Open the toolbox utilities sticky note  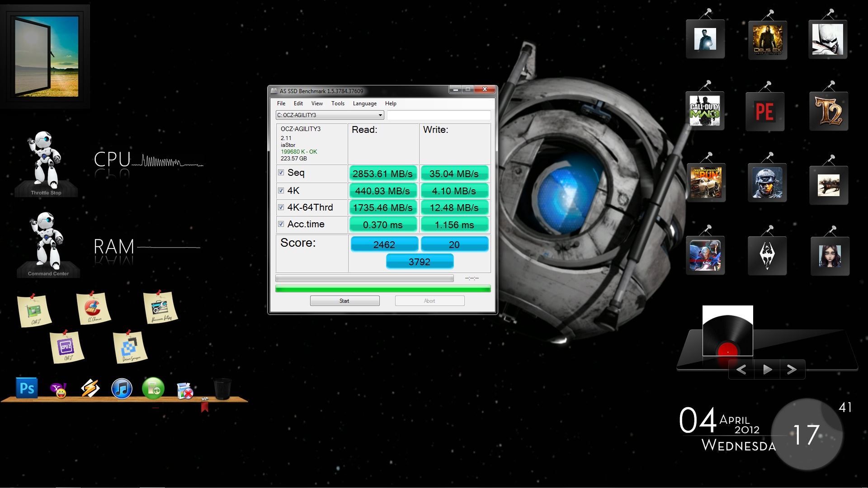pyautogui.click(x=160, y=307)
